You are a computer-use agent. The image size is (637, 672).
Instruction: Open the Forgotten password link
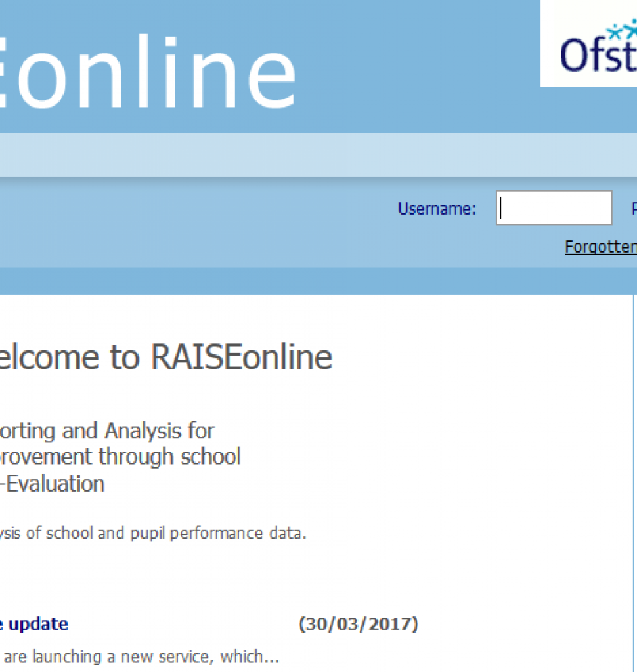[600, 247]
